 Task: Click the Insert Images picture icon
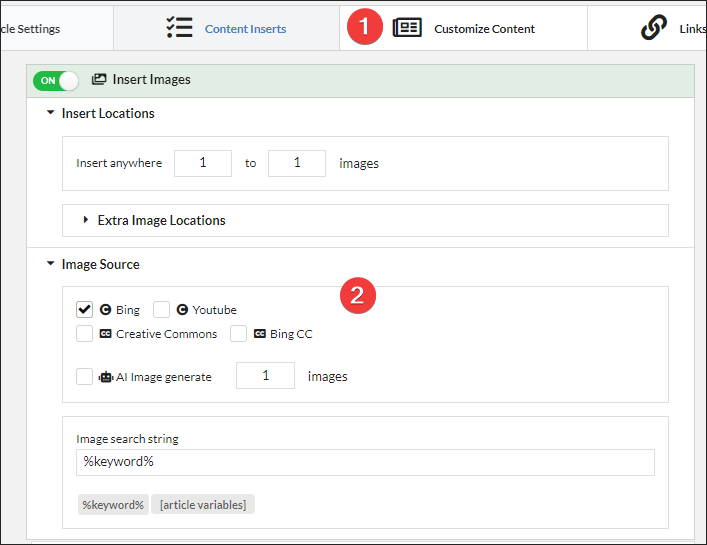[x=99, y=79]
